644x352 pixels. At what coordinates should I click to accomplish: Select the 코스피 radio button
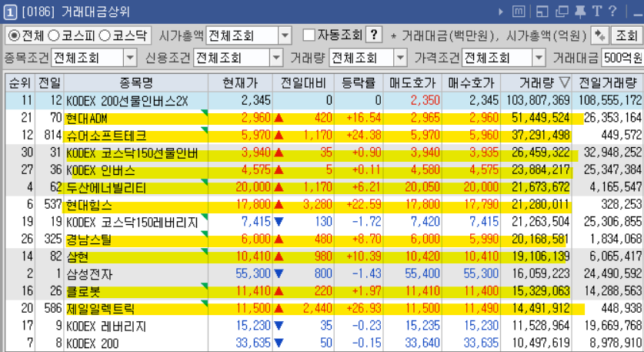tap(54, 35)
